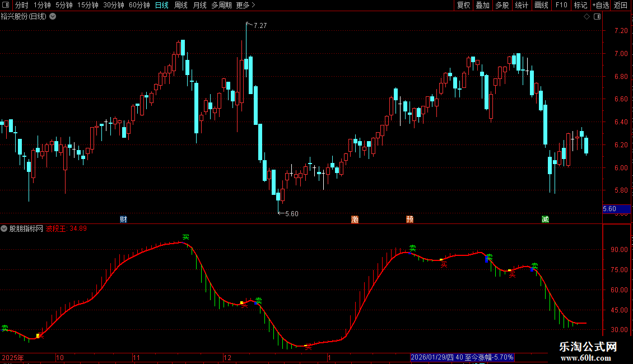Image resolution: width=633 pixels, height=364 pixels.
Task: Click the 7.20 price axis label
Action: [621, 31]
